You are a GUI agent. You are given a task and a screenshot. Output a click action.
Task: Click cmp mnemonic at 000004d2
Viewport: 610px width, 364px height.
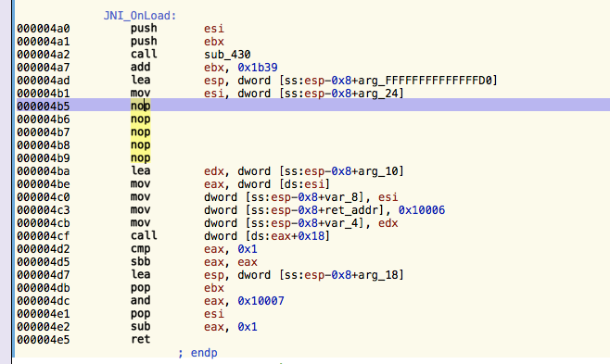[140, 248]
